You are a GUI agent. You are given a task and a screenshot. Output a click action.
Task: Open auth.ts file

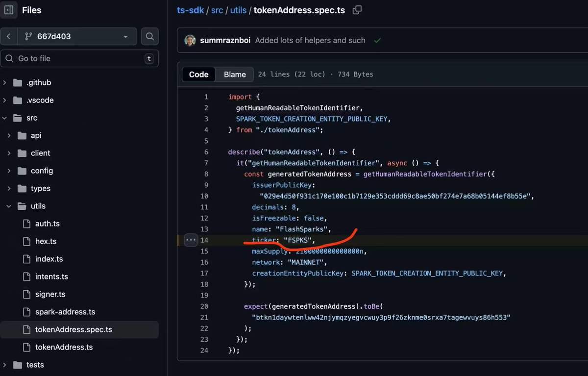(48, 224)
